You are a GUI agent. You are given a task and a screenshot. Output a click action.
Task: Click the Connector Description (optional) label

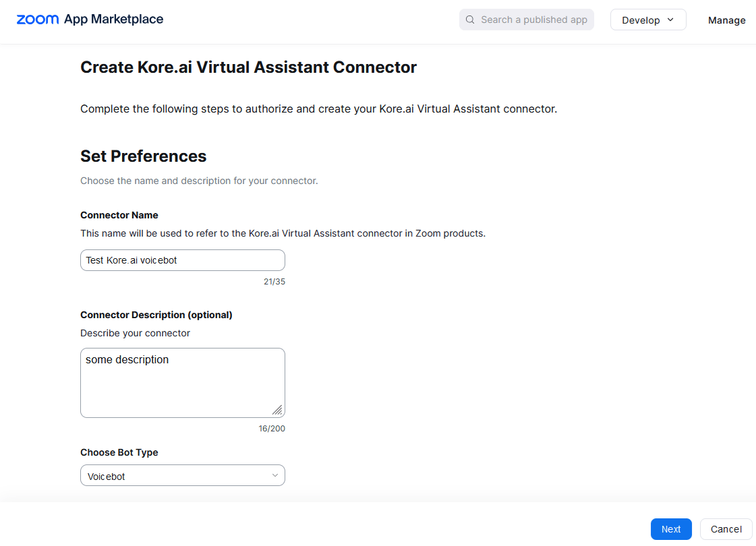point(156,315)
